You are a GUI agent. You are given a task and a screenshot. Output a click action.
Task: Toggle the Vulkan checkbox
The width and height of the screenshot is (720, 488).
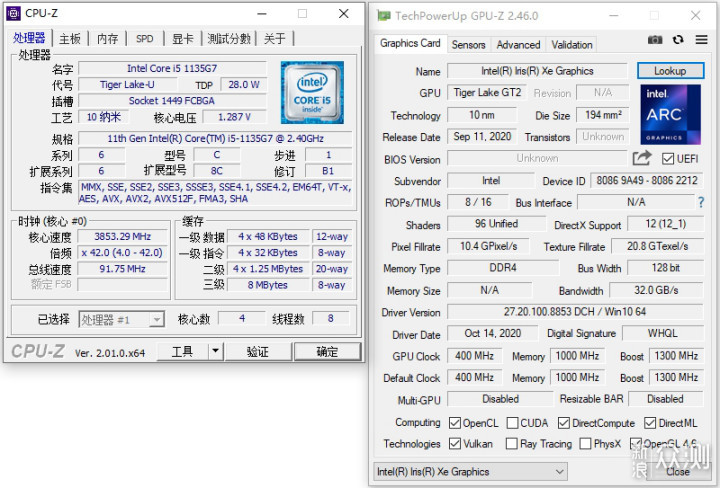[x=455, y=443]
